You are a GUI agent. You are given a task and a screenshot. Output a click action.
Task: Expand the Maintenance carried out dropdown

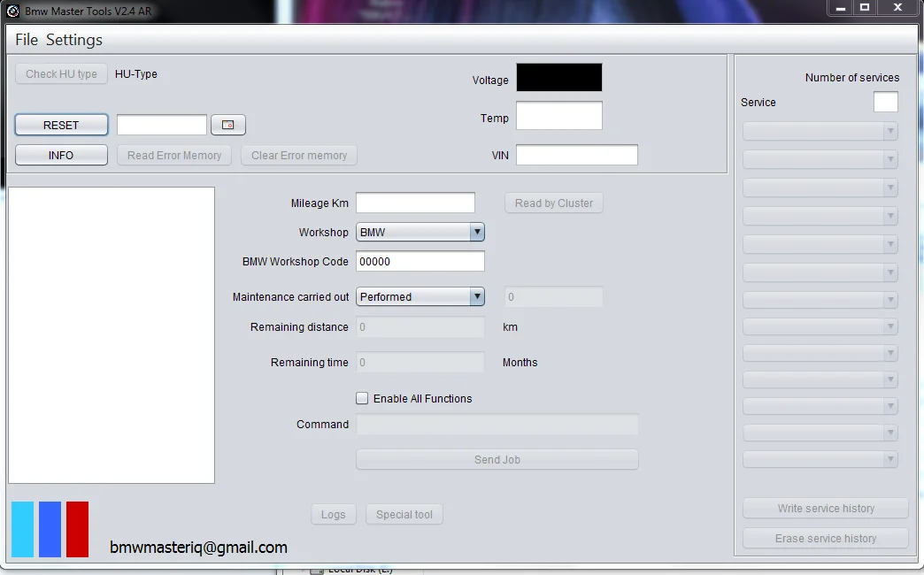[420, 297]
